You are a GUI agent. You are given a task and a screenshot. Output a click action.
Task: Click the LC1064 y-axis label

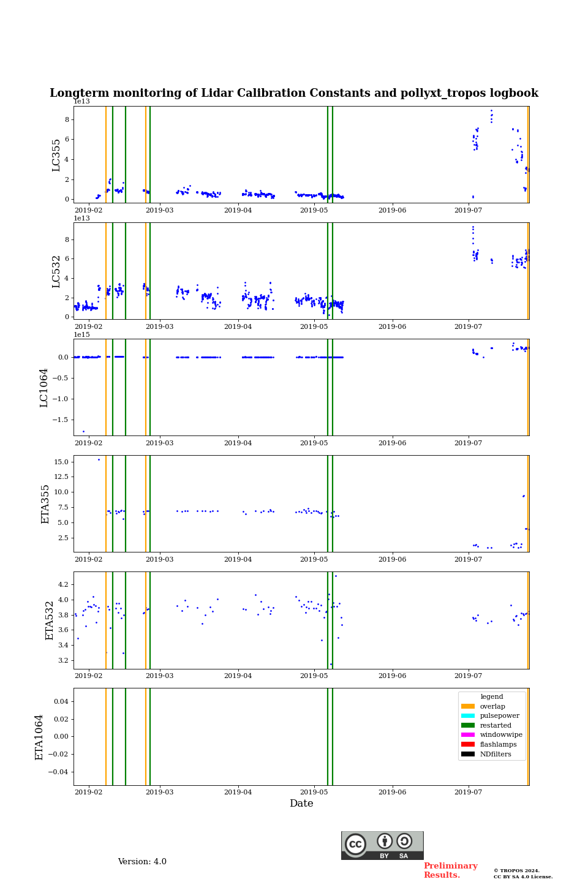click(44, 388)
